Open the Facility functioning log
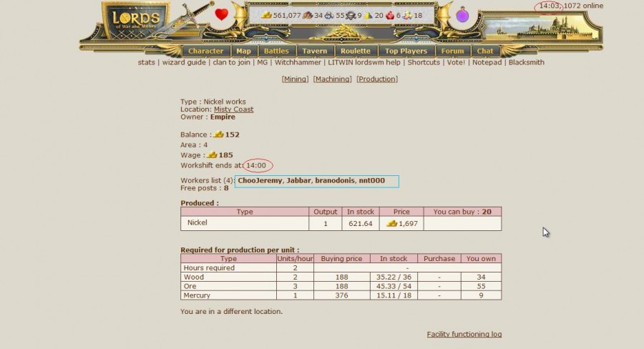644x349 pixels. (464, 334)
